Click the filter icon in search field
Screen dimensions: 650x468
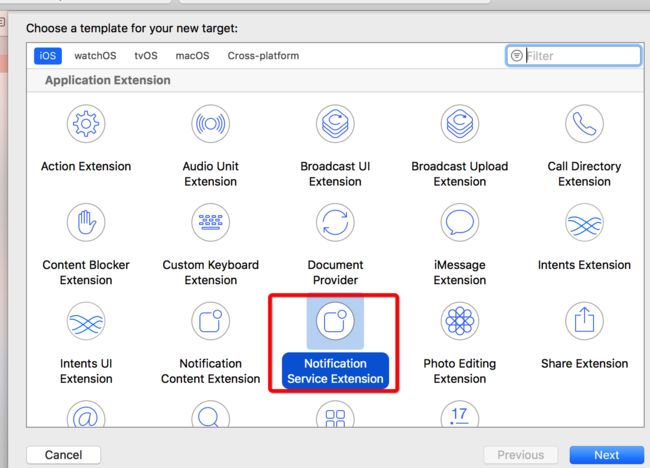[517, 56]
